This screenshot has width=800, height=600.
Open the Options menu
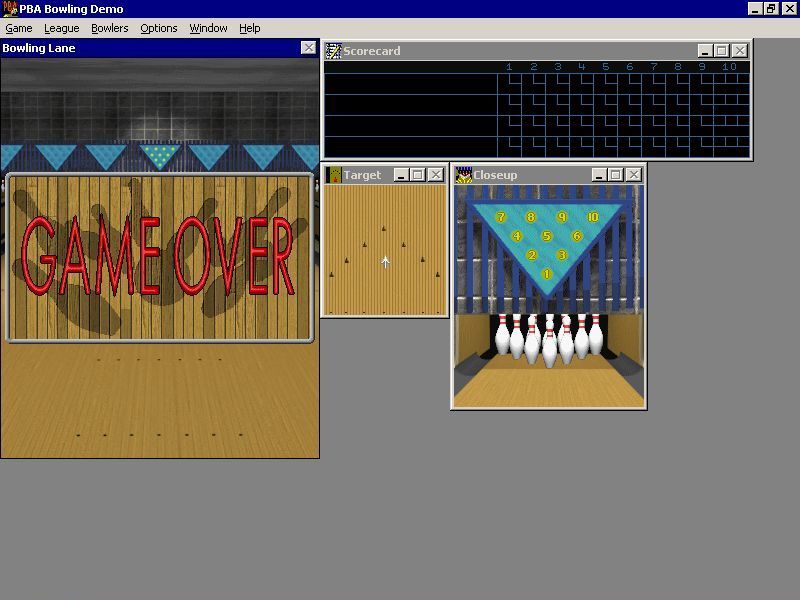[x=158, y=28]
